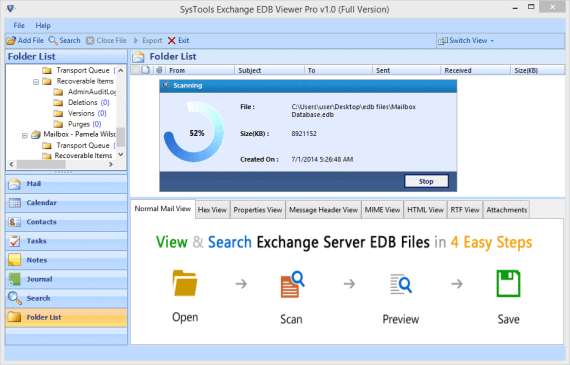Select the Notes icon in navigation pane
This screenshot has width=570, height=365.
tap(15, 260)
